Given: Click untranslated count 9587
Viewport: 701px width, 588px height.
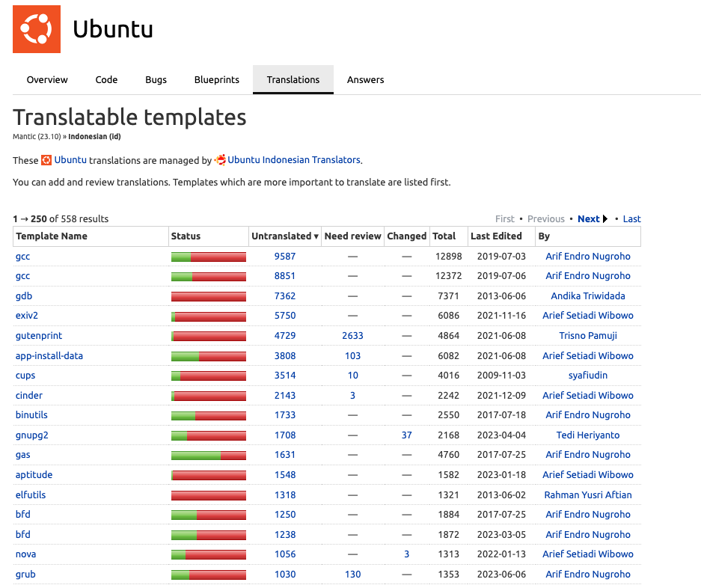Looking at the screenshot, I should pyautogui.click(x=285, y=256).
